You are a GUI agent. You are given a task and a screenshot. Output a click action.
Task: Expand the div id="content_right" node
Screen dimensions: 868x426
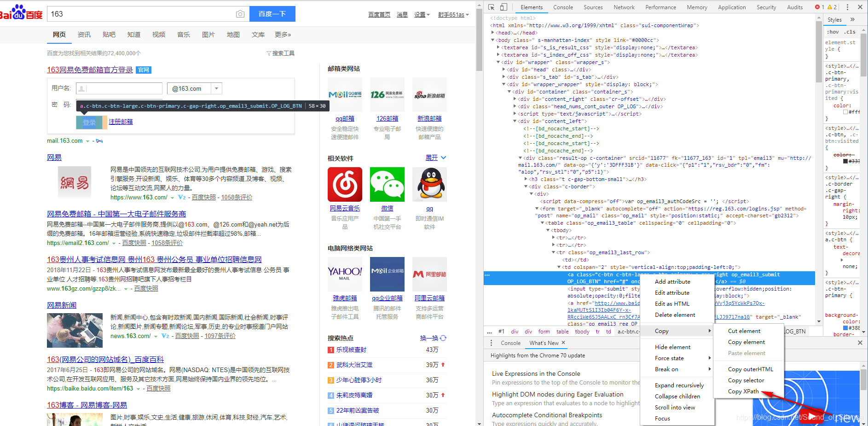[515, 99]
